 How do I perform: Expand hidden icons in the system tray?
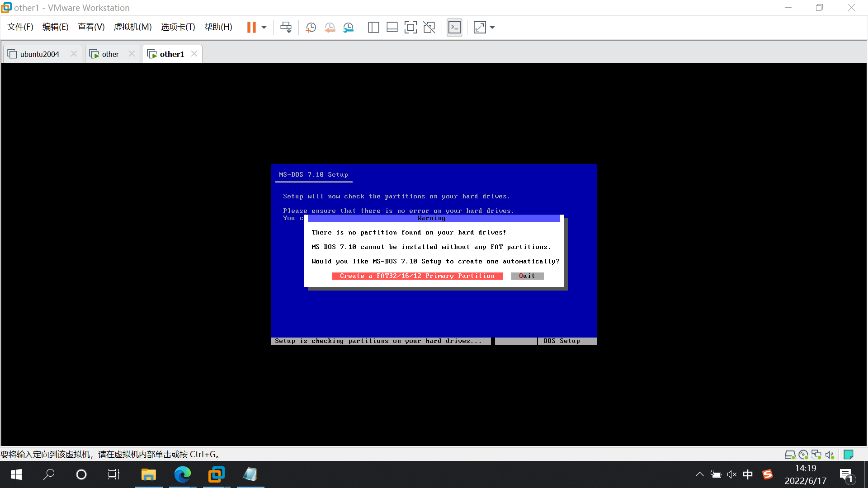[699, 474]
